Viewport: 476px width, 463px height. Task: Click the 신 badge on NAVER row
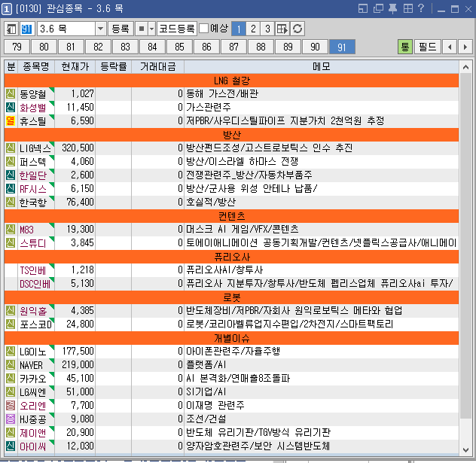(x=11, y=364)
